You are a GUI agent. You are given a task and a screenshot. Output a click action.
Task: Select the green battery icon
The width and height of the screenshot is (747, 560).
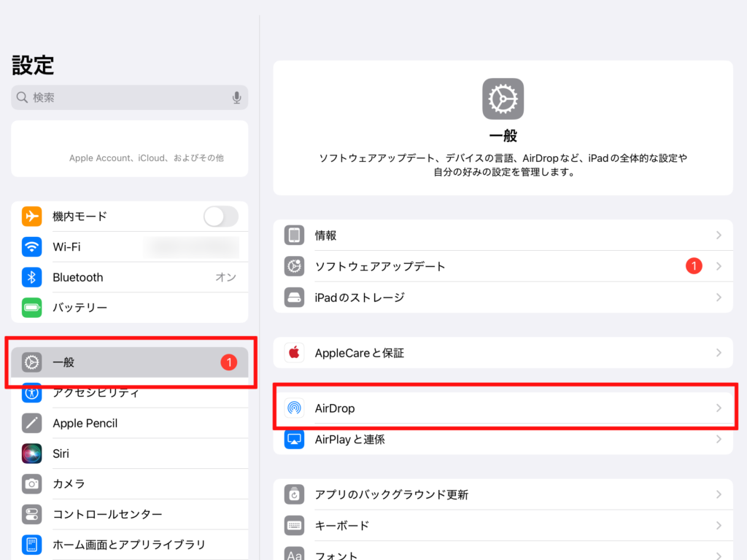(32, 308)
